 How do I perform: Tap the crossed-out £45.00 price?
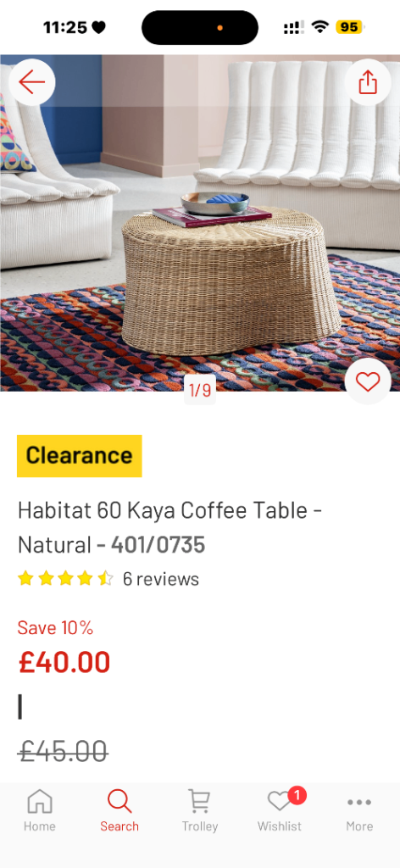[x=63, y=751]
